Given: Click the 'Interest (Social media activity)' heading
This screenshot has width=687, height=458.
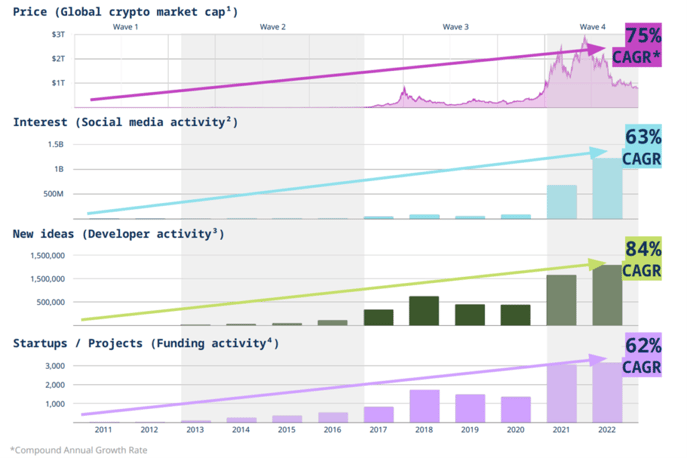Looking at the screenshot, I should (125, 122).
